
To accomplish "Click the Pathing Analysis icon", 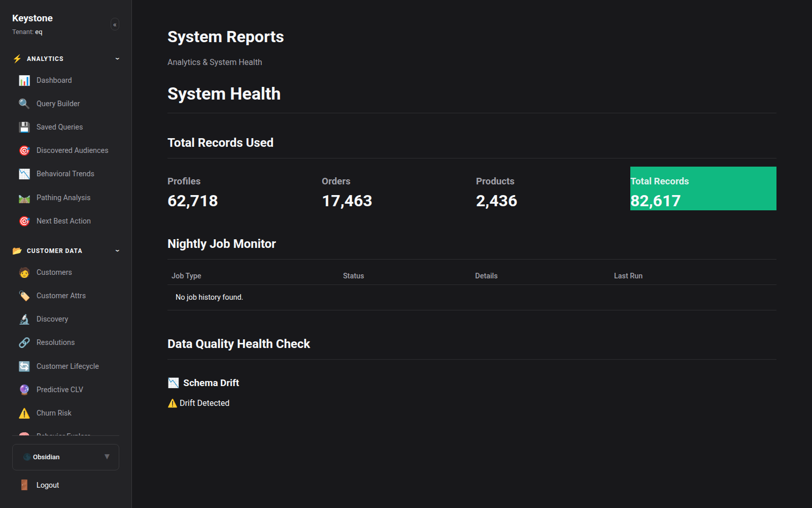I will pos(24,198).
